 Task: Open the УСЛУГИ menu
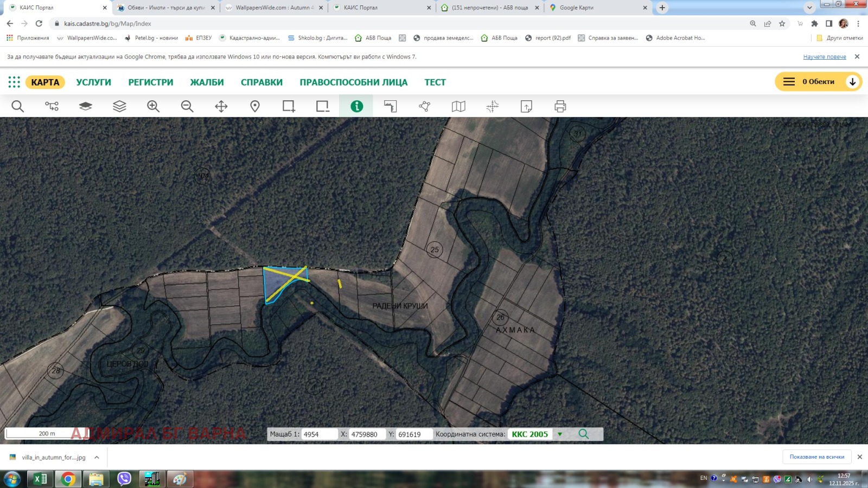[93, 82]
